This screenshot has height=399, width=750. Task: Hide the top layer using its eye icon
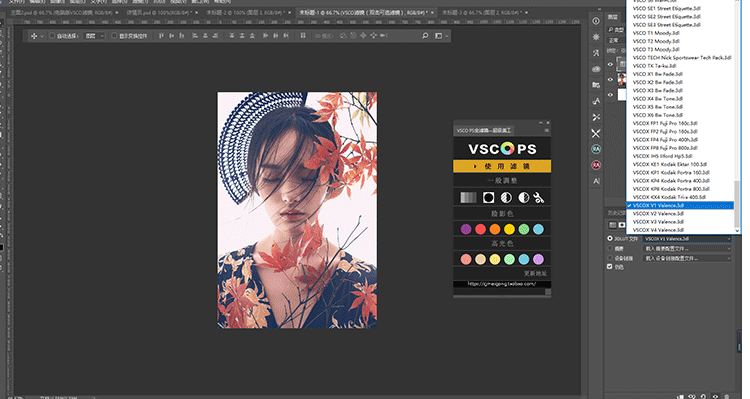610,64
